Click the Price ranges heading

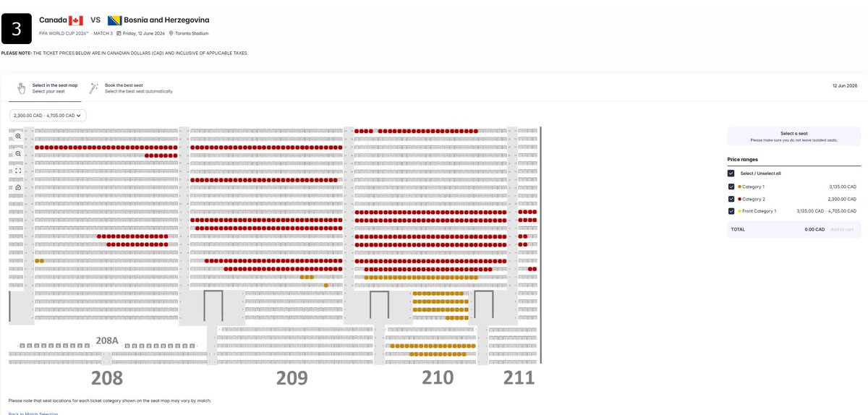pos(743,159)
